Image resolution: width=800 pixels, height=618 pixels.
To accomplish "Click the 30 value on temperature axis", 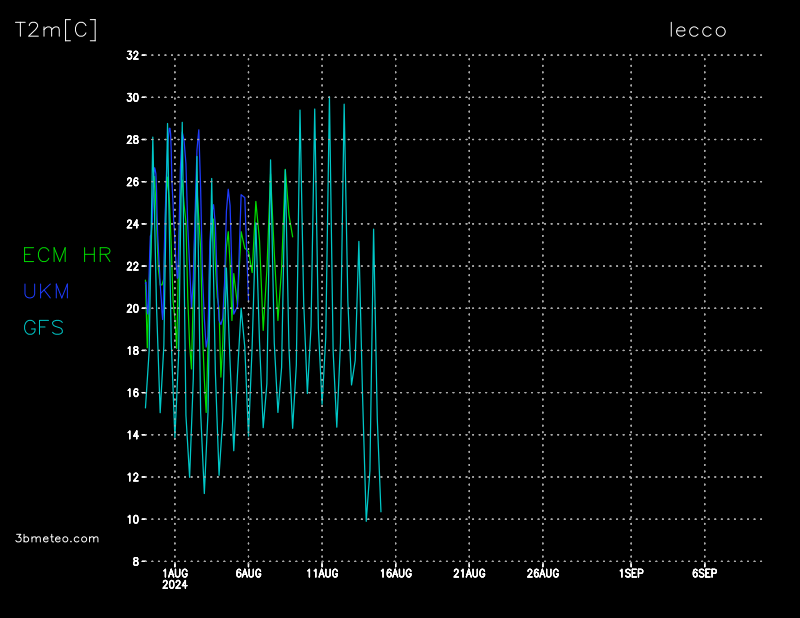I will (x=132, y=97).
